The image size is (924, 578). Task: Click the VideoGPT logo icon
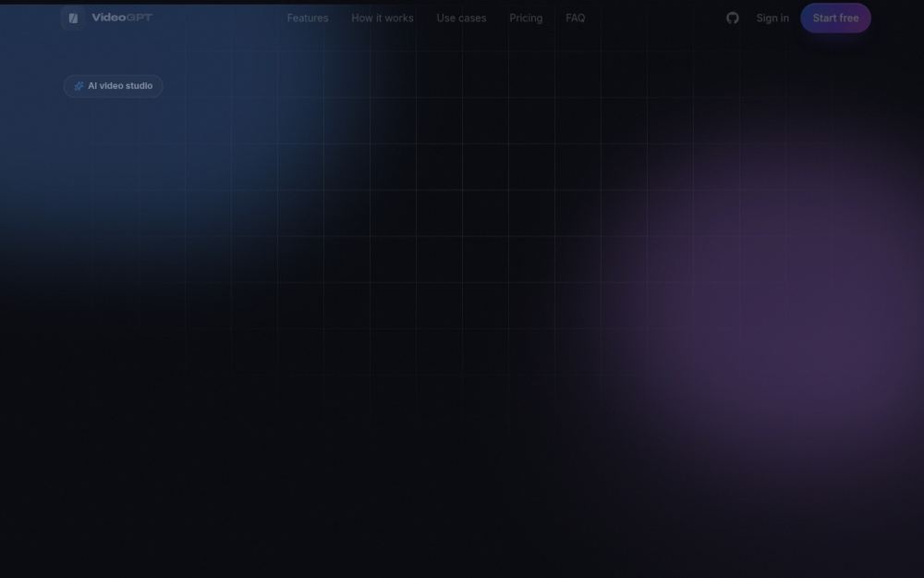click(73, 18)
